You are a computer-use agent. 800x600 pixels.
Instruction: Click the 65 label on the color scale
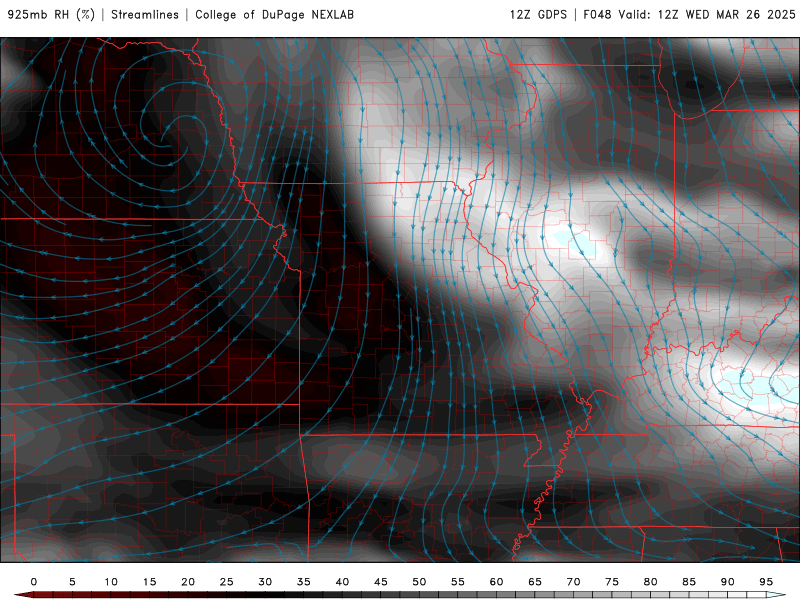coord(535,582)
